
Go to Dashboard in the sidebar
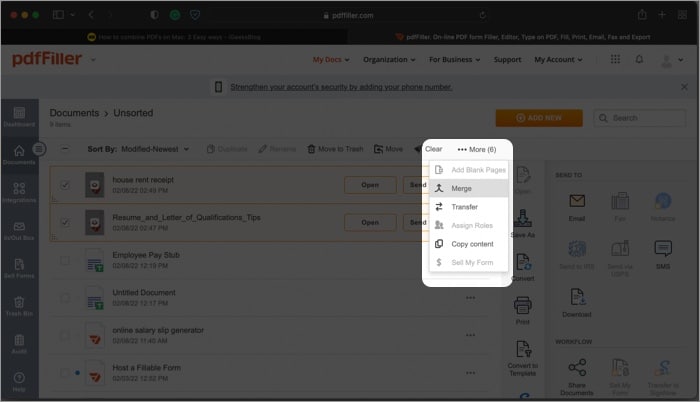click(x=19, y=117)
